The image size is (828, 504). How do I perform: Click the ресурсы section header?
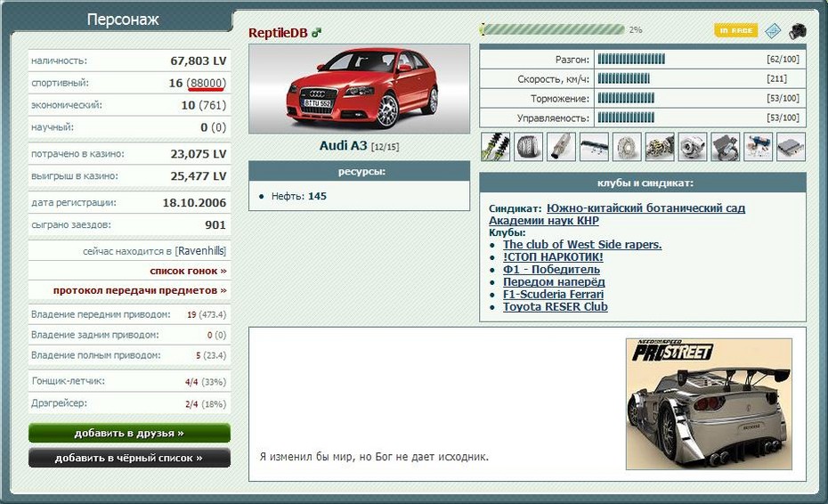click(359, 171)
